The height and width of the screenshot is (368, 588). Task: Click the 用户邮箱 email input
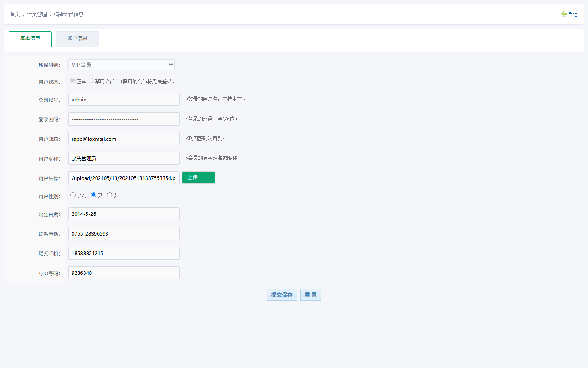124,139
